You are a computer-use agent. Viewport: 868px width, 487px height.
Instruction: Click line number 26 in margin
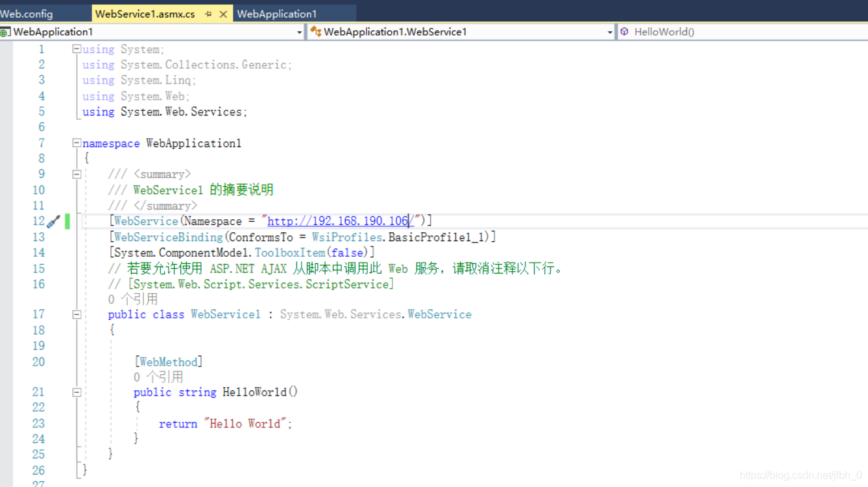39,470
